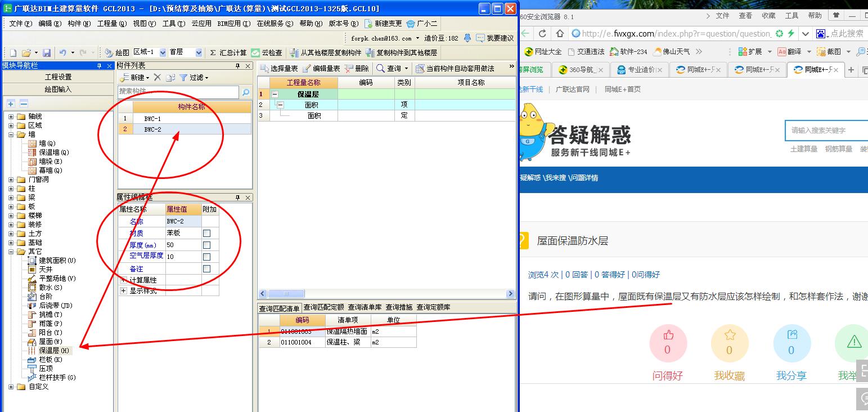Expand the 门窗洞 tree node
The image size is (868, 412).
11,180
